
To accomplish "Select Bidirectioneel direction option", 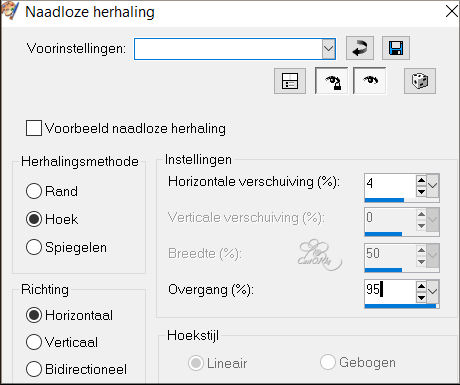I will 34,369.
